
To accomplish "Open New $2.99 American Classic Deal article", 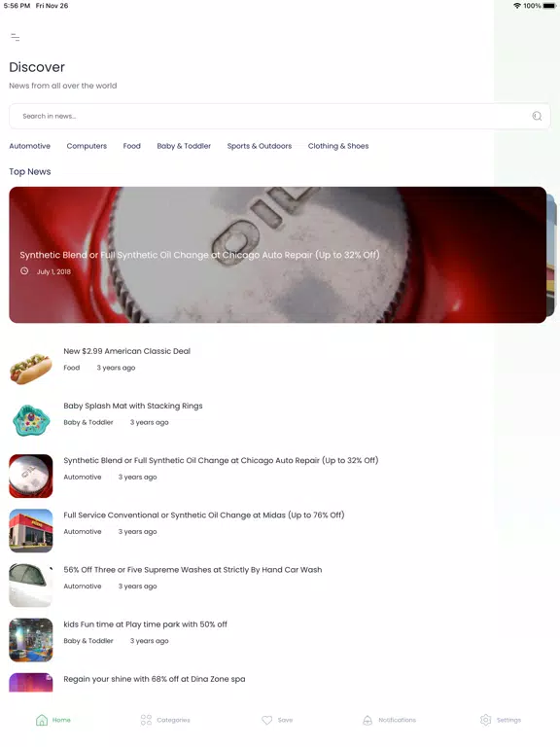I will (x=126, y=351).
